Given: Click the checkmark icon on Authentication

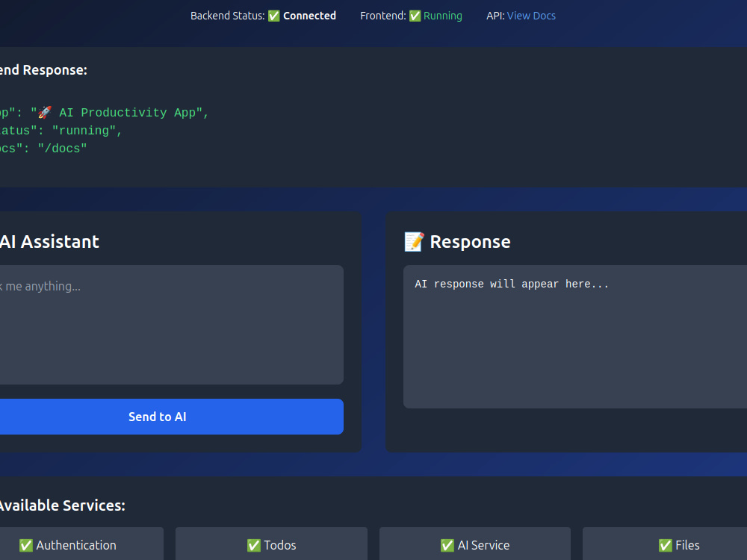Looking at the screenshot, I should (x=25, y=545).
